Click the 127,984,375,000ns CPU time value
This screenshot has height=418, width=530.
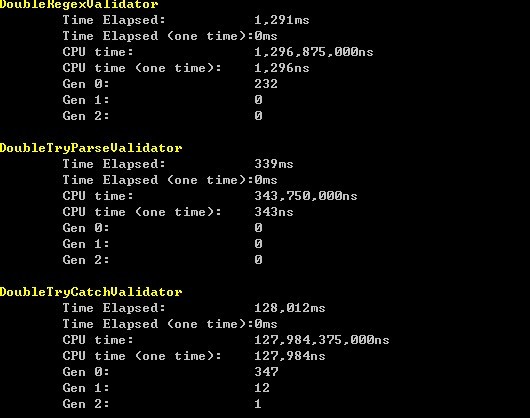(x=322, y=340)
